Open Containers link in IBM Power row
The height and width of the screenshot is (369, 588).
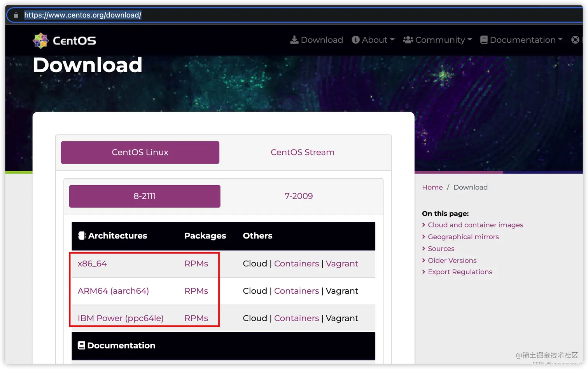coord(296,318)
